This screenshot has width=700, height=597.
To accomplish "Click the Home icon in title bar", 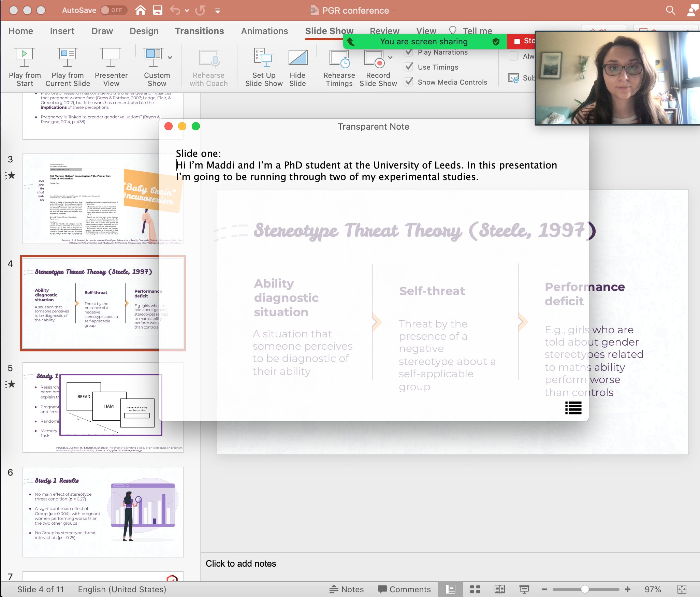I will pos(141,10).
